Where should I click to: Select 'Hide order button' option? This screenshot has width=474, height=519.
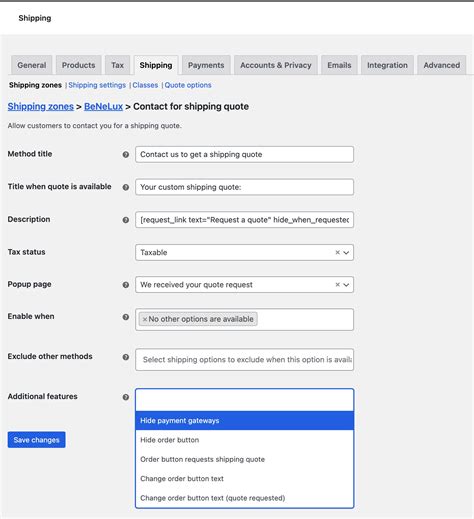244,440
